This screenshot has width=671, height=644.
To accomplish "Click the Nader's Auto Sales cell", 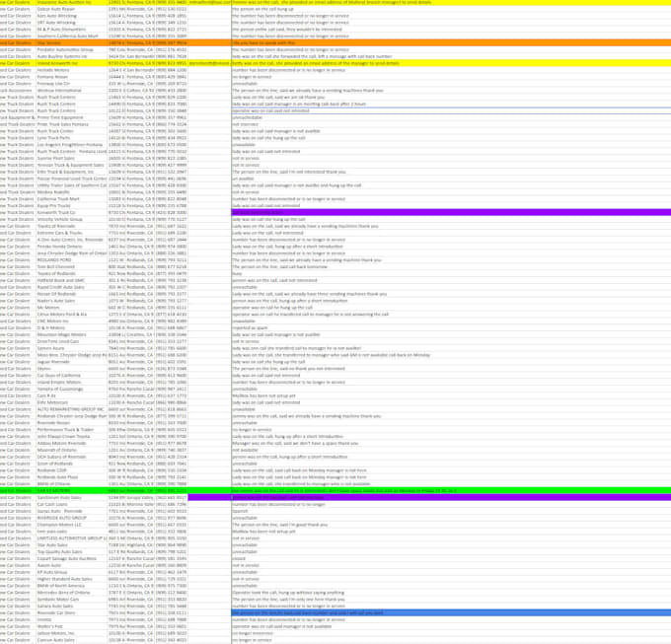I will [71, 301].
